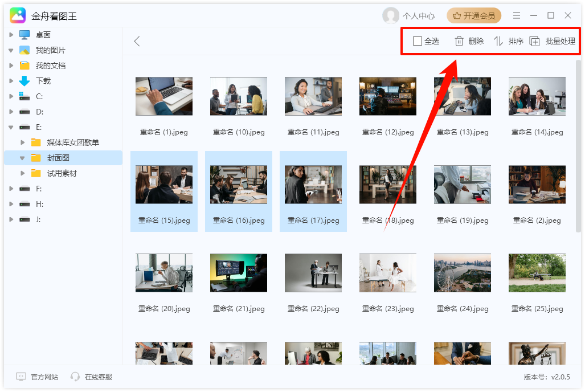585x392 pixels.
Task: Click the 桌面 desktop monitor icon
Action: (24, 35)
